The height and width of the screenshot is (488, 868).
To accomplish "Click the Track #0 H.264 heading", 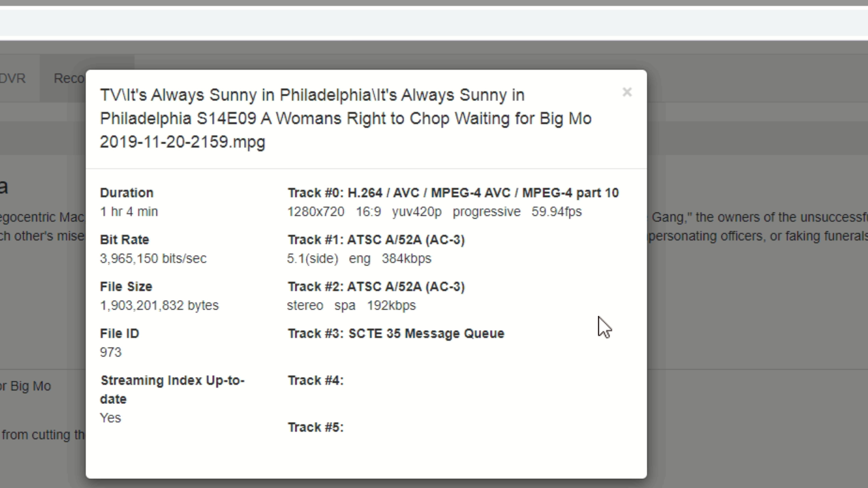I will coord(453,193).
